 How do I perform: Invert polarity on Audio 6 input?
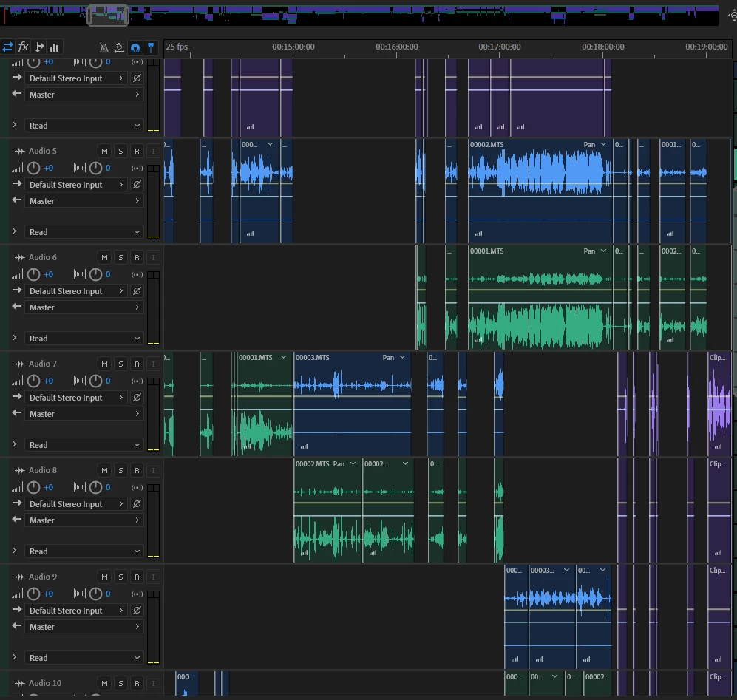coord(137,291)
